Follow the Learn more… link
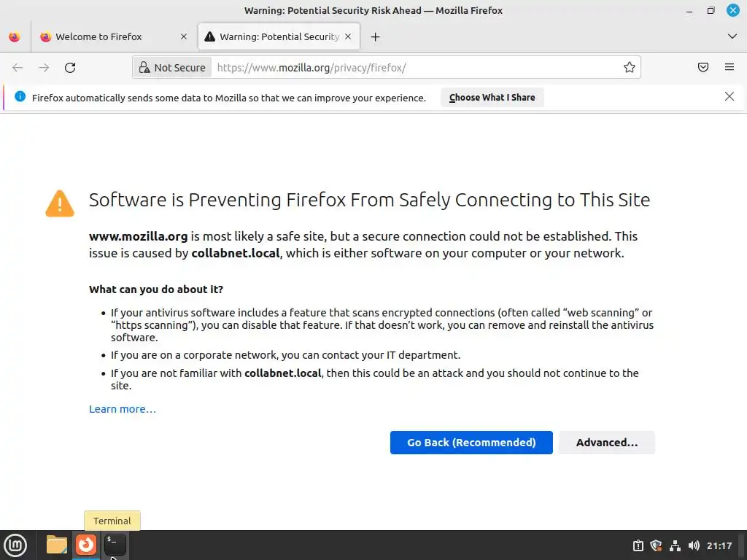The width and height of the screenshot is (747, 560). point(123,409)
